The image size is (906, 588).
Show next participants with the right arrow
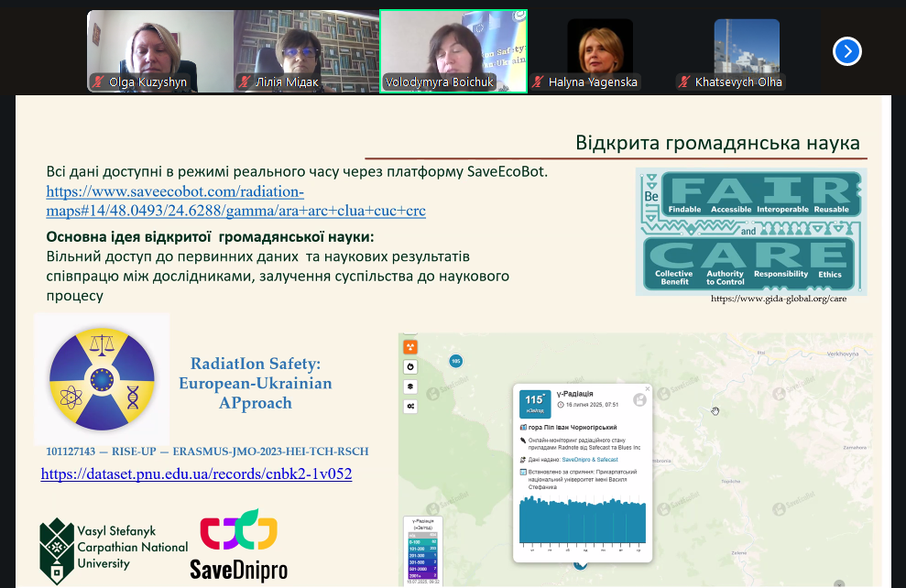(846, 51)
